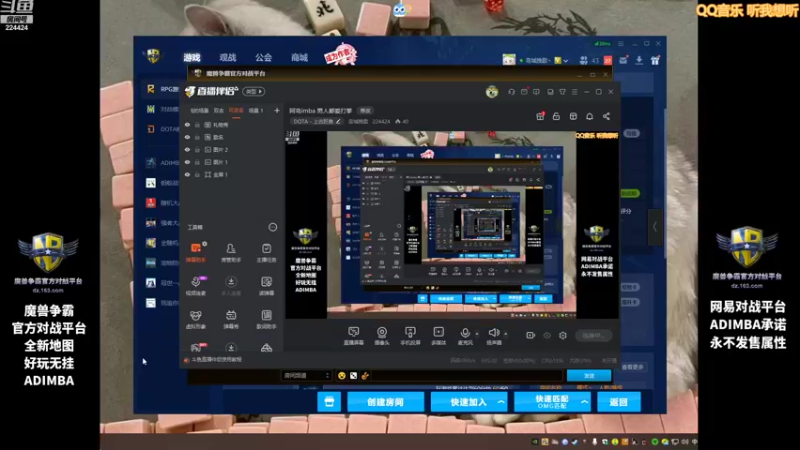Click 创建房间 button
The width and height of the screenshot is (800, 450).
pyautogui.click(x=385, y=402)
